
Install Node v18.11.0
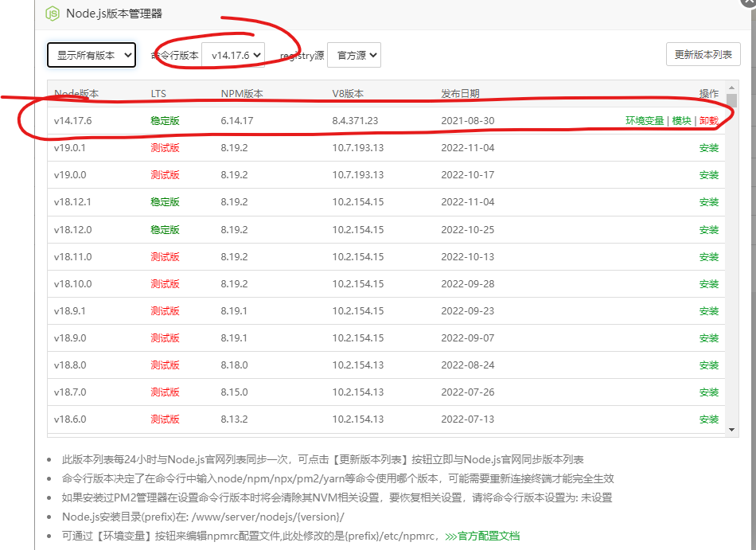[709, 257]
